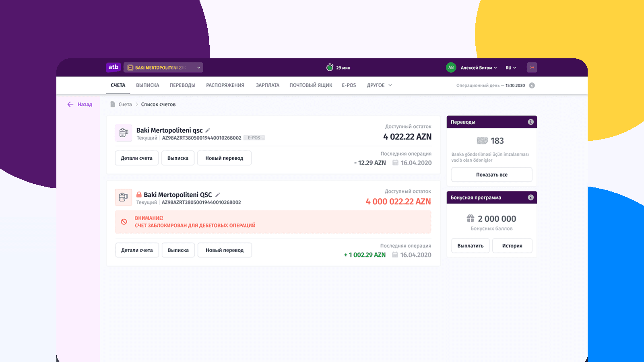
Task: Click calendar icon next to +1 002.29 AZN operation
Action: pyautogui.click(x=395, y=255)
